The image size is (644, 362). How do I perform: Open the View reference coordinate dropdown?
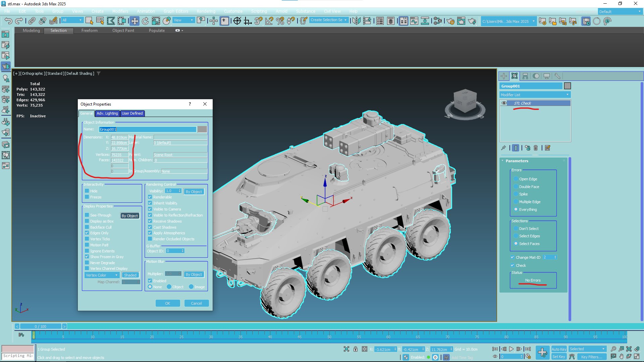coord(183,20)
